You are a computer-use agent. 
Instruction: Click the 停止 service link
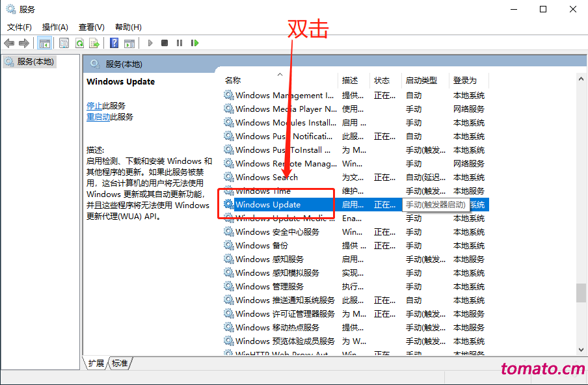click(94, 106)
